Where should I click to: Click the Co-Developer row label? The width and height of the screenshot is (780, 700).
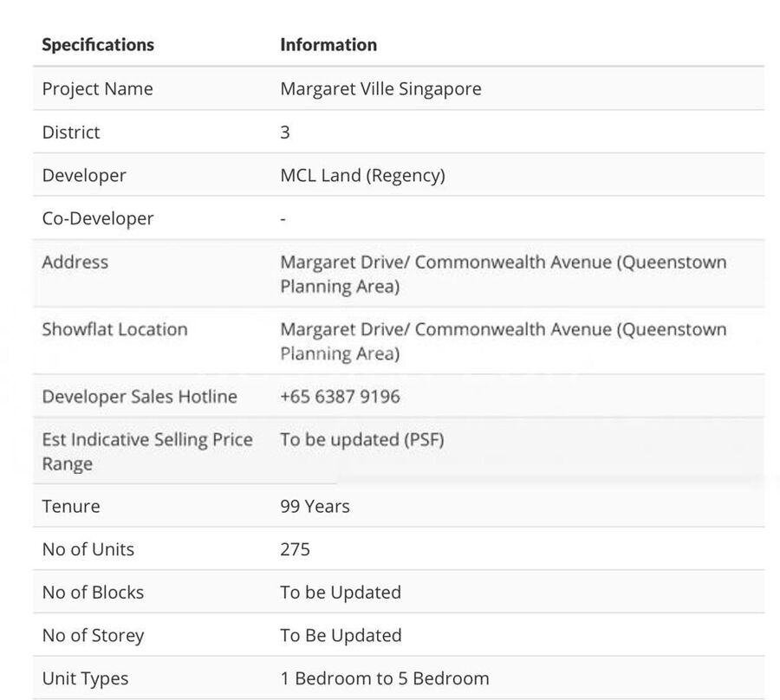pyautogui.click(x=98, y=219)
